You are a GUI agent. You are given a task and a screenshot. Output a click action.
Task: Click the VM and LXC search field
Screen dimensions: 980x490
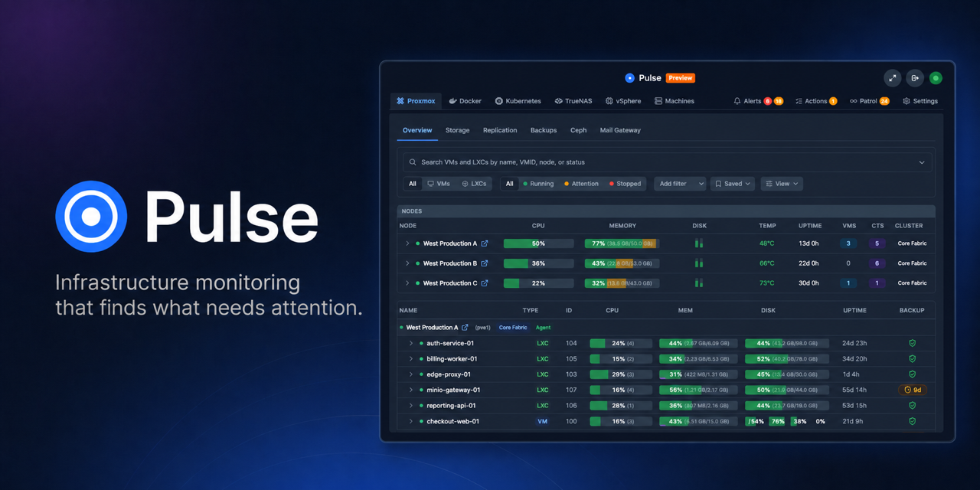[x=669, y=162]
